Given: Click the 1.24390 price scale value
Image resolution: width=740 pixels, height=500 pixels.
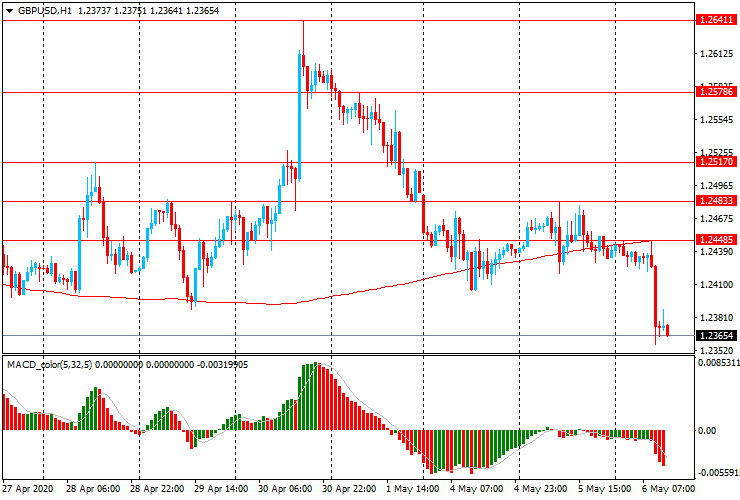Looking at the screenshot, I should pyautogui.click(x=716, y=252).
